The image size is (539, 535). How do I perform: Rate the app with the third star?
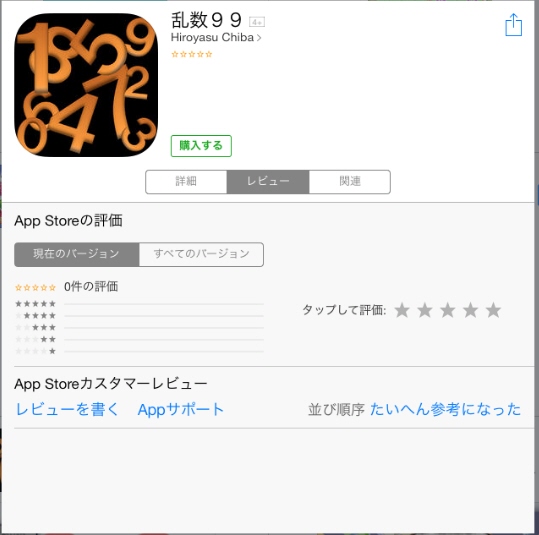(x=448, y=310)
